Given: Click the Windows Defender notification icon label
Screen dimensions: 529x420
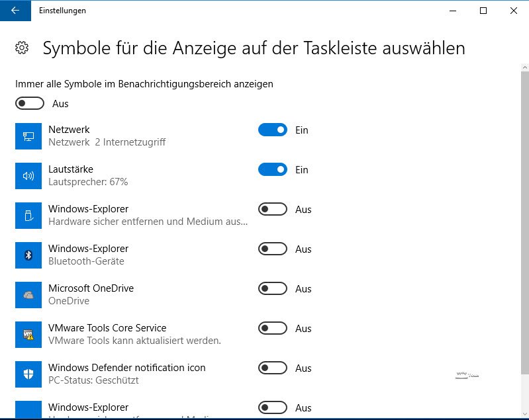Looking at the screenshot, I should (126, 368).
